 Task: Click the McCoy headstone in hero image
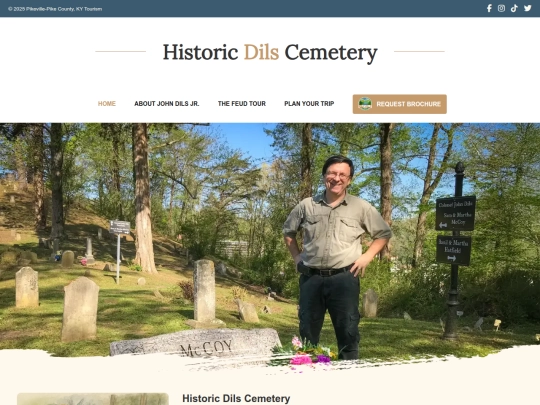[196, 343]
